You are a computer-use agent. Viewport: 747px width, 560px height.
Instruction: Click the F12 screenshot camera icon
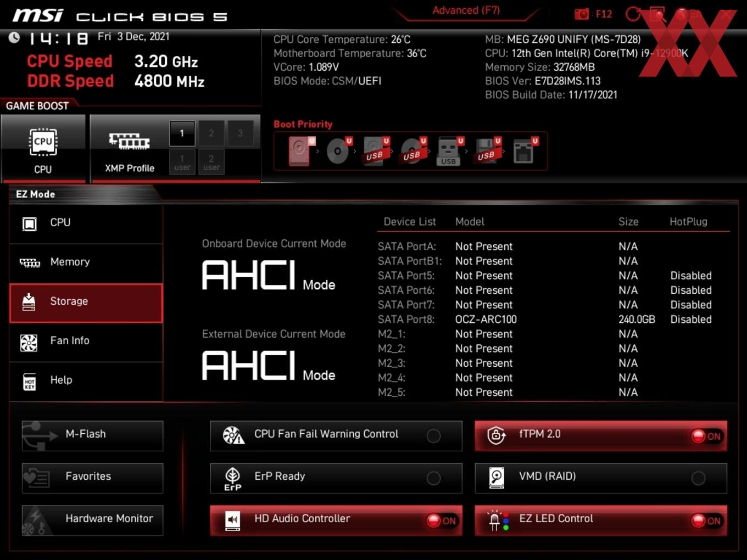pyautogui.click(x=581, y=14)
